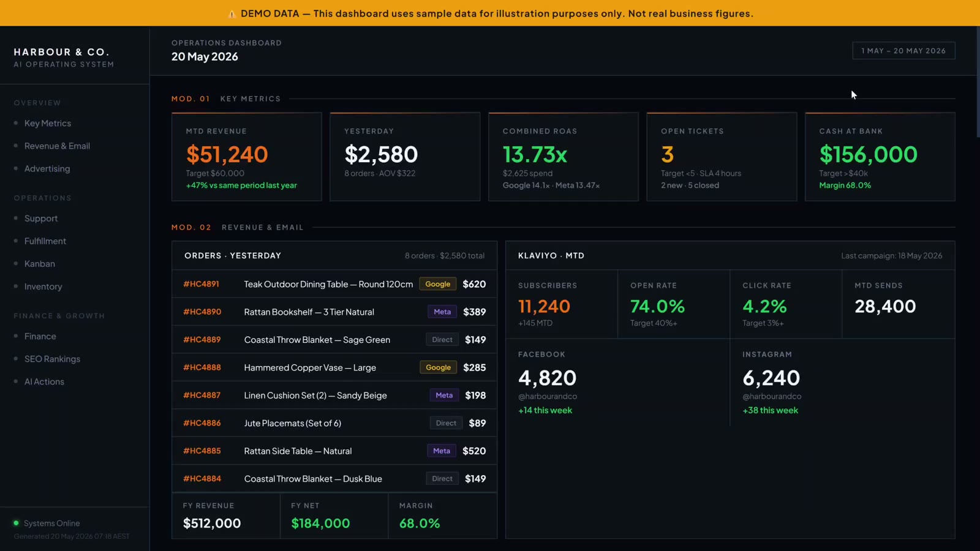Open order #HC4890

[x=202, y=312]
